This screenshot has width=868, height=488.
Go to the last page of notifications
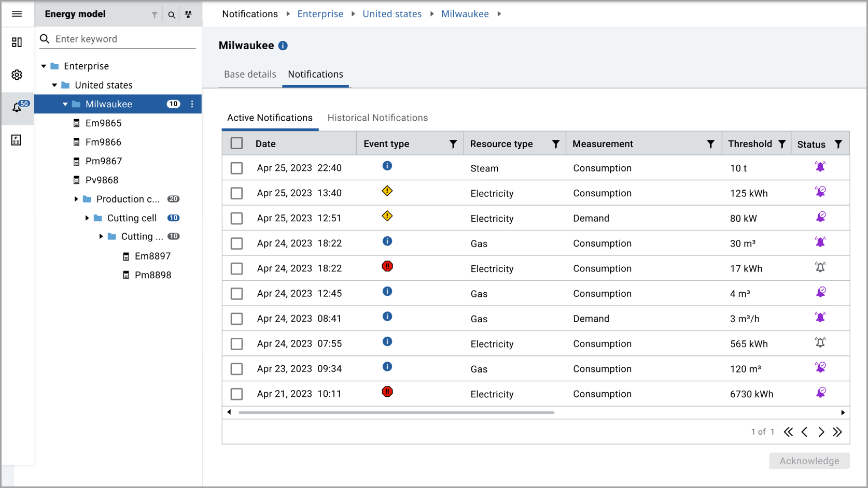point(837,432)
